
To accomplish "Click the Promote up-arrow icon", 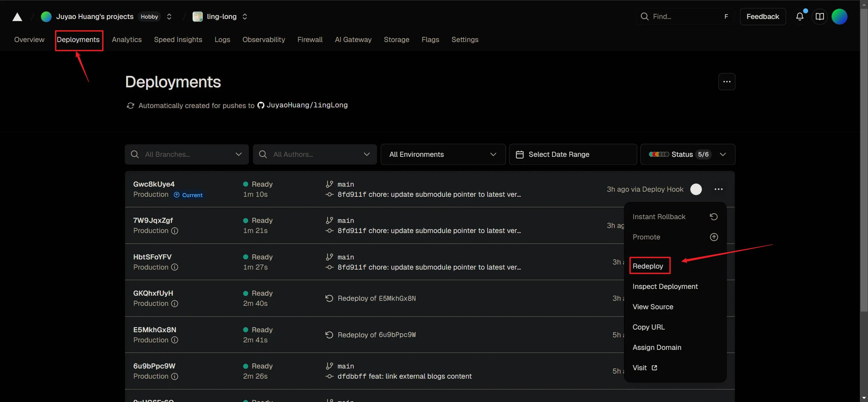I will tap(714, 237).
